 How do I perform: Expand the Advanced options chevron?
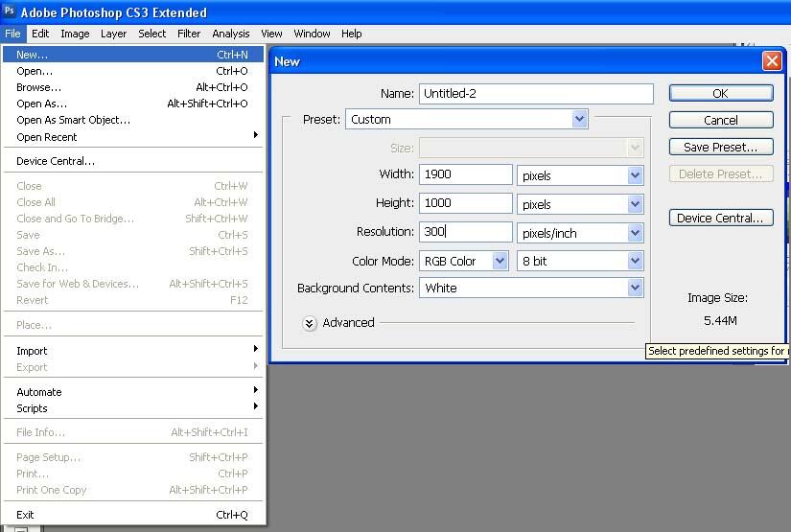(x=310, y=323)
